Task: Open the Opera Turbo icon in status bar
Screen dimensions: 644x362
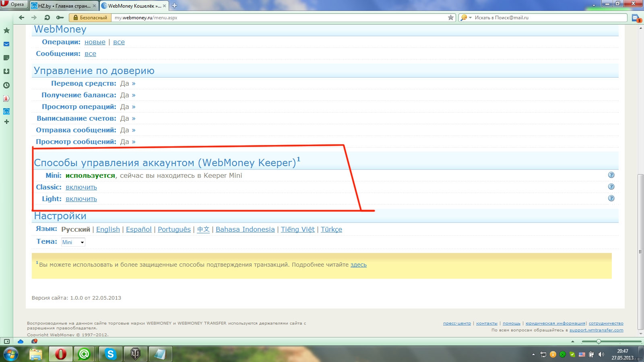Action: click(35, 341)
